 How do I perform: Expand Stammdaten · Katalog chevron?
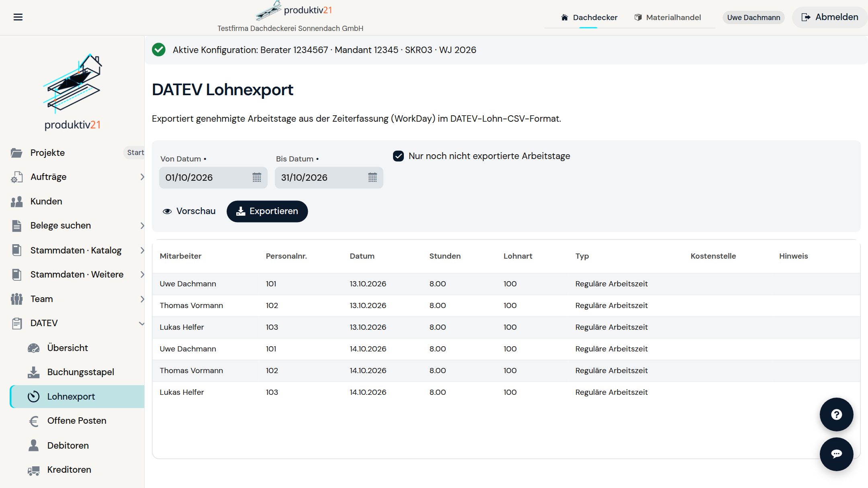pos(142,250)
